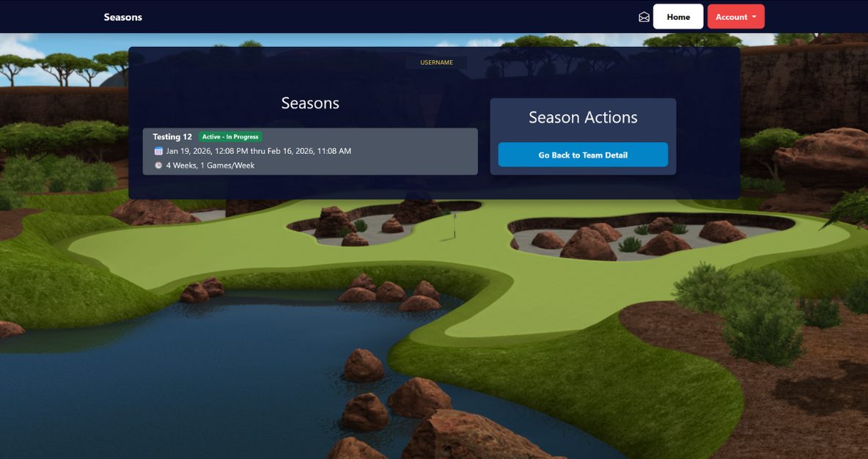Click the Active - In Progress badge
The width and height of the screenshot is (868, 459).
point(230,137)
